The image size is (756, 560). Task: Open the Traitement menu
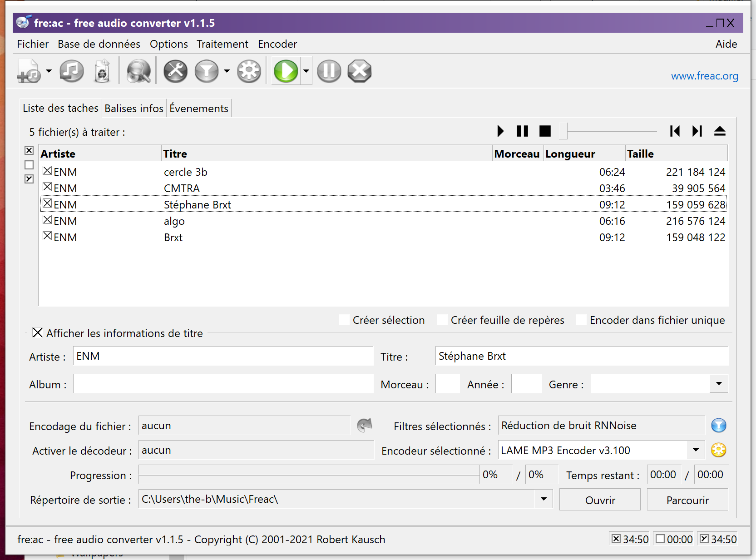pyautogui.click(x=222, y=44)
